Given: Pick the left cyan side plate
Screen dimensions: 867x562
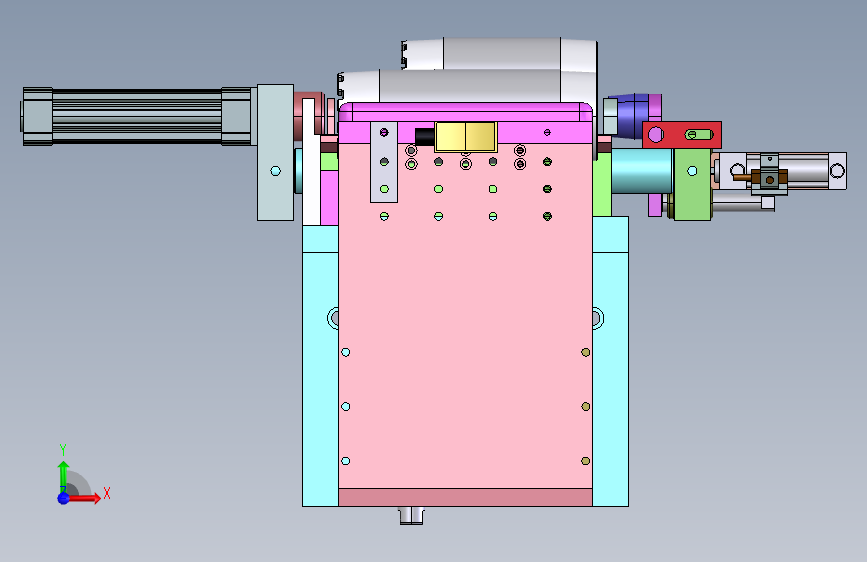Looking at the screenshot, I should (320, 366).
